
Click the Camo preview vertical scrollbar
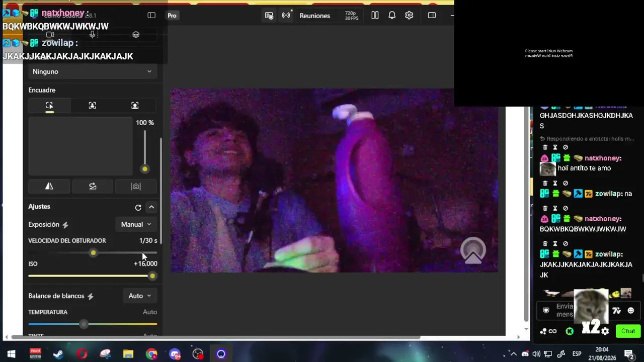(526, 214)
